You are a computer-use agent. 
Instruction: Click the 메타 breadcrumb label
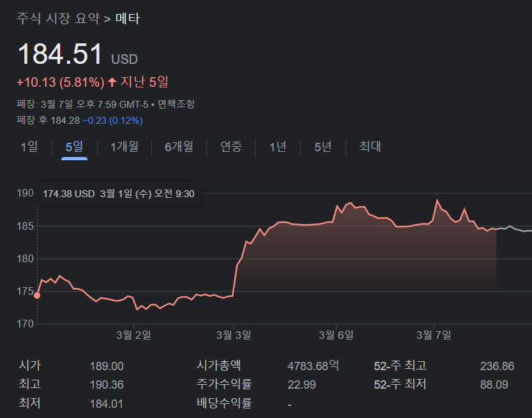pos(128,19)
